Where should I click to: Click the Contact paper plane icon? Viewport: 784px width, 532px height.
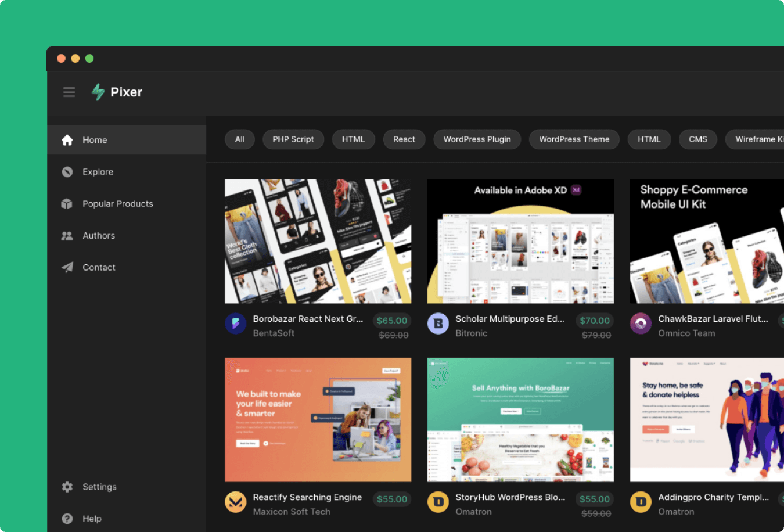coord(67,267)
